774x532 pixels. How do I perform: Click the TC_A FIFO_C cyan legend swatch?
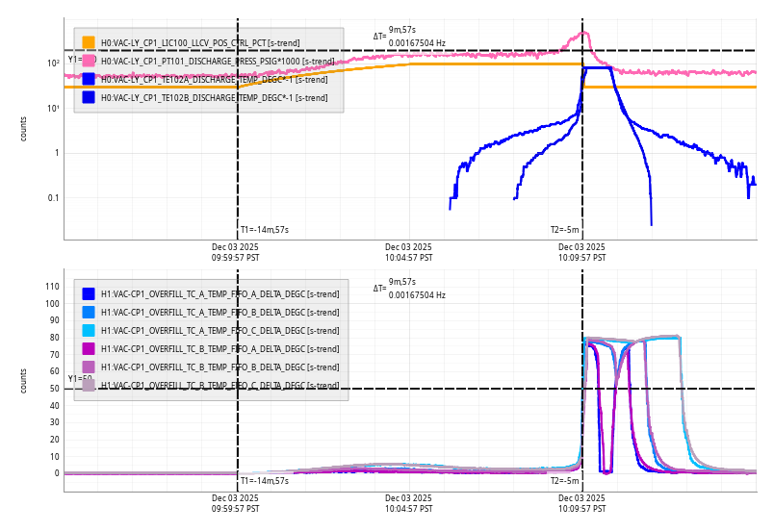[89, 330]
